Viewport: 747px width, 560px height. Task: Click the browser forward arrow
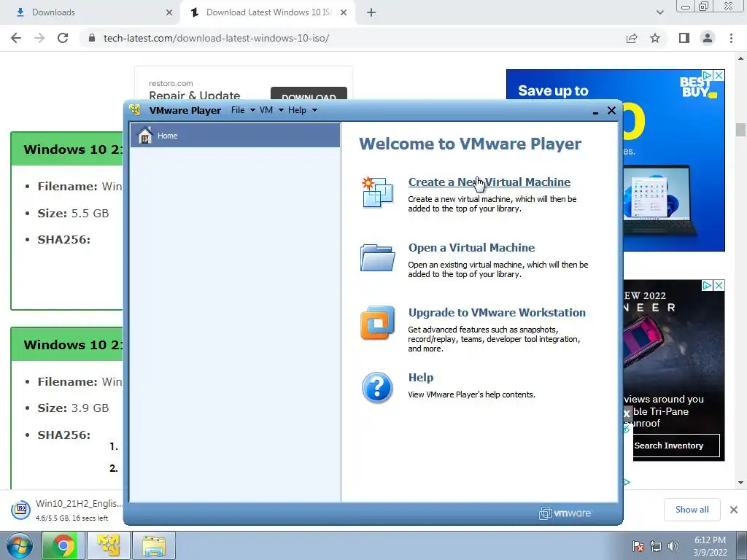coord(39,38)
